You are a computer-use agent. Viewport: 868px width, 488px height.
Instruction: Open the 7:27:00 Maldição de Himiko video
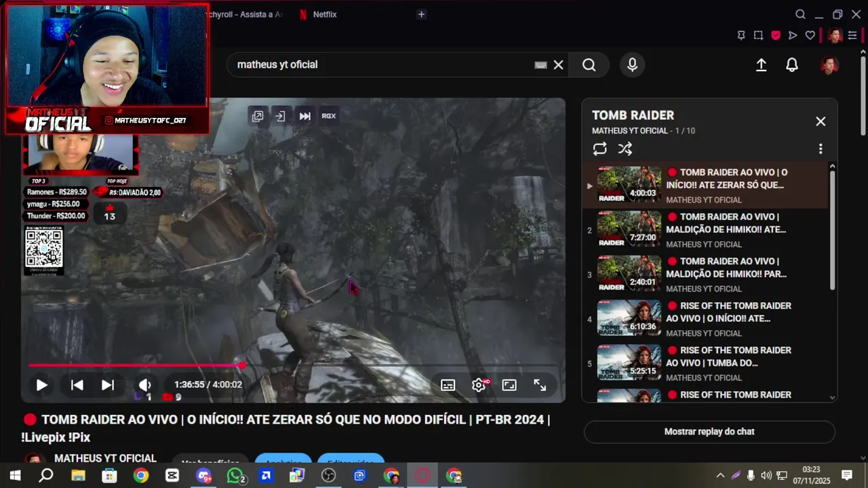705,229
